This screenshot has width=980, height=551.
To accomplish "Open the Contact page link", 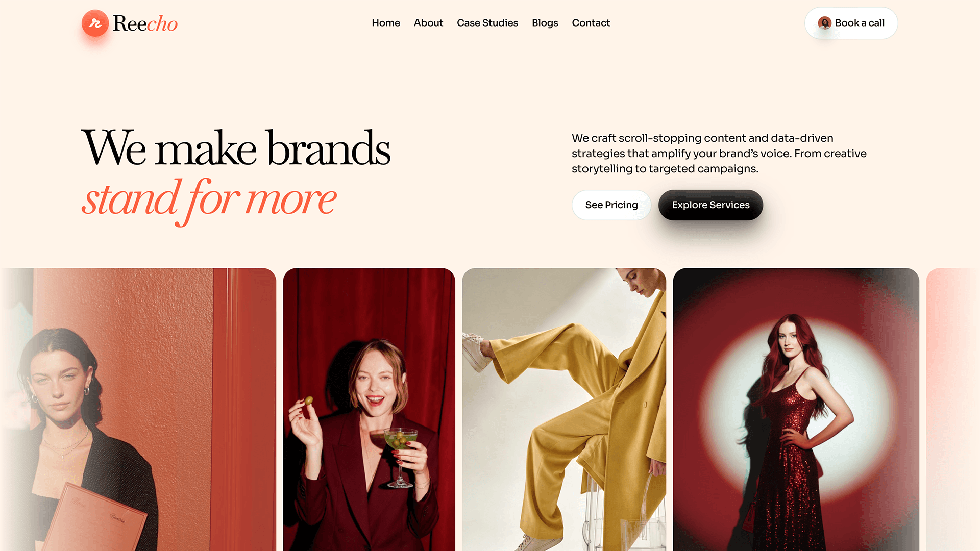I will [x=591, y=23].
